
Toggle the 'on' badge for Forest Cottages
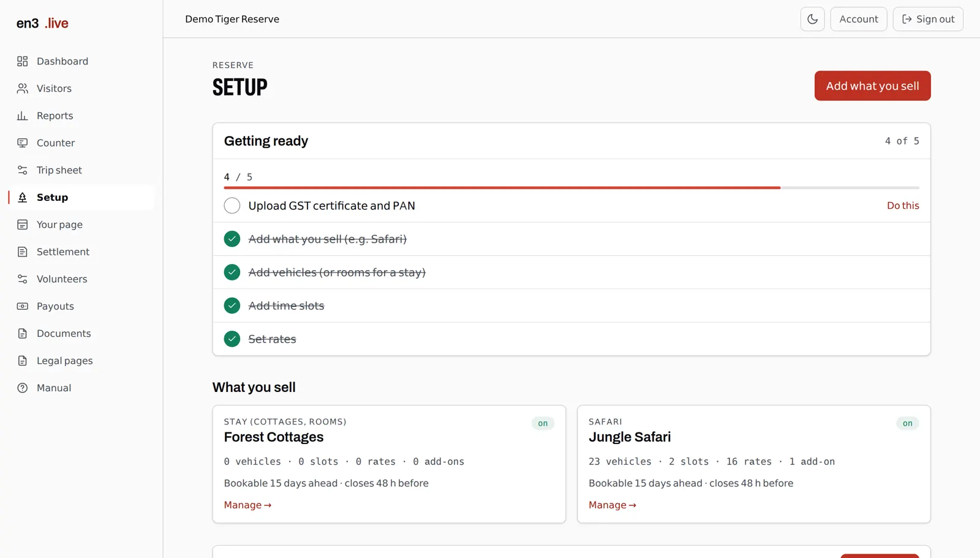543,423
